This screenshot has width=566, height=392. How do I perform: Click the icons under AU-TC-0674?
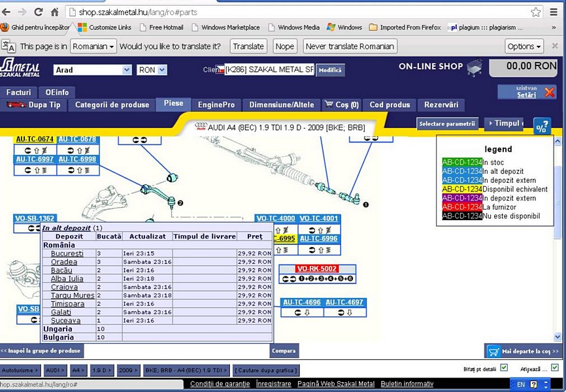(35, 150)
